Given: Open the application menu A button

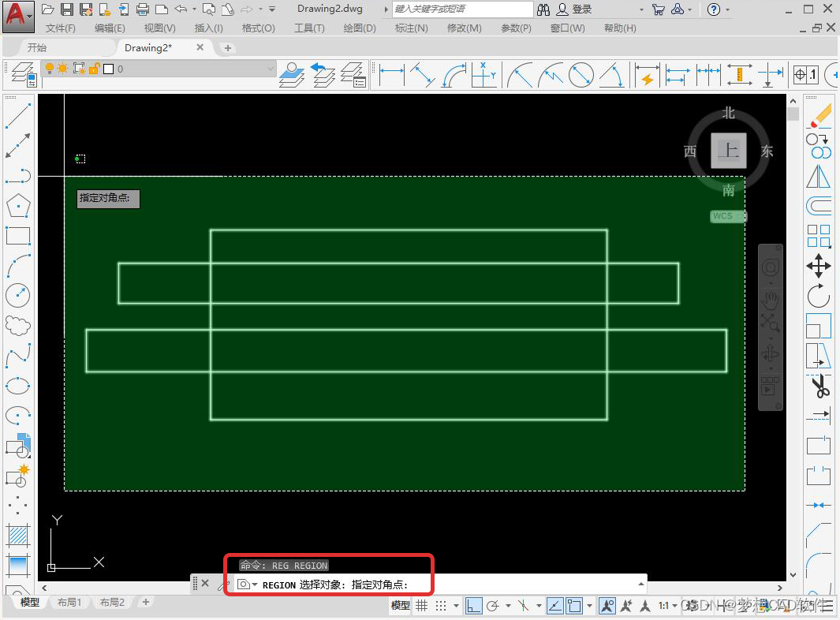Looking at the screenshot, I should click(17, 16).
